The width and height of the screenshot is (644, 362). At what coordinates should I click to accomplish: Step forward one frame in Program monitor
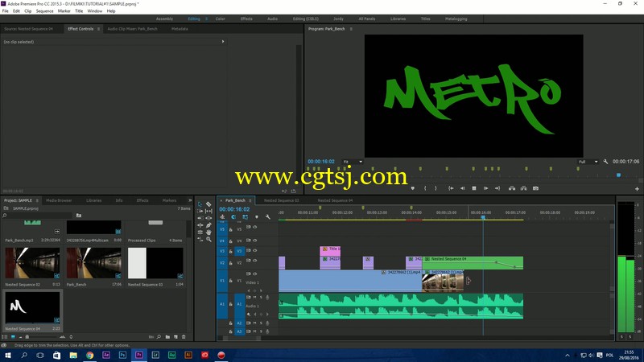485,188
